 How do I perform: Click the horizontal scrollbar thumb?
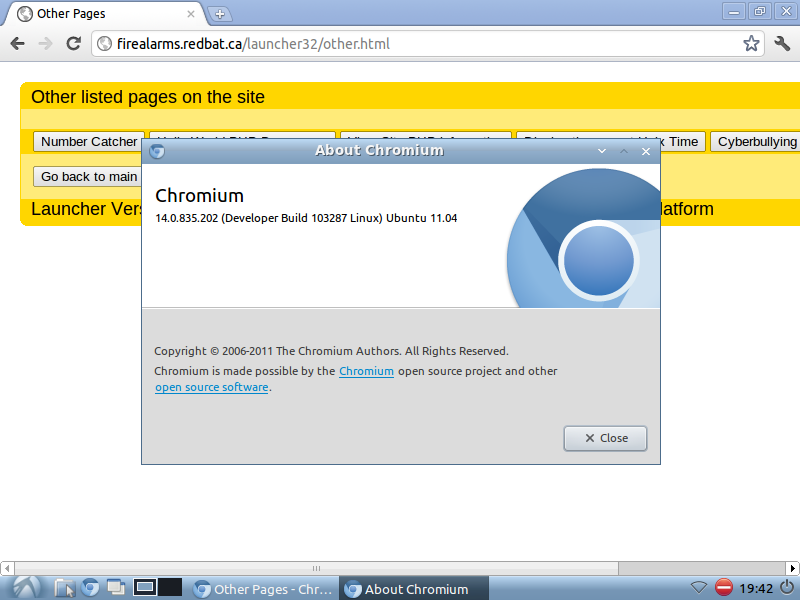[x=316, y=568]
